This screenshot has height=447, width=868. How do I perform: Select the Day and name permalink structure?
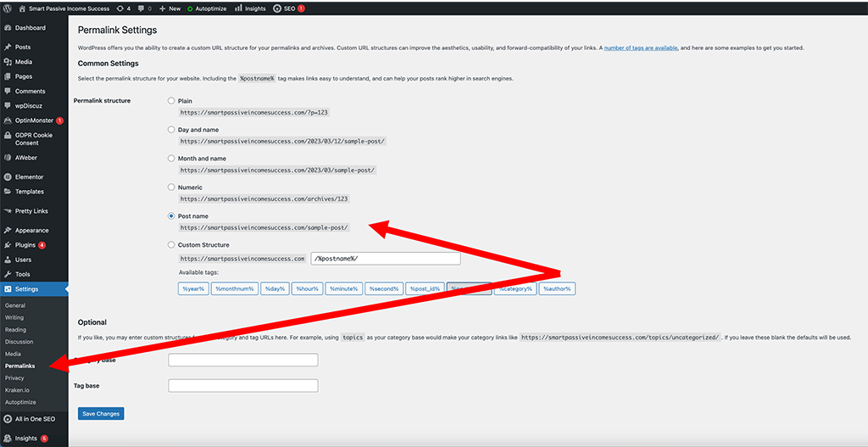[x=171, y=130]
